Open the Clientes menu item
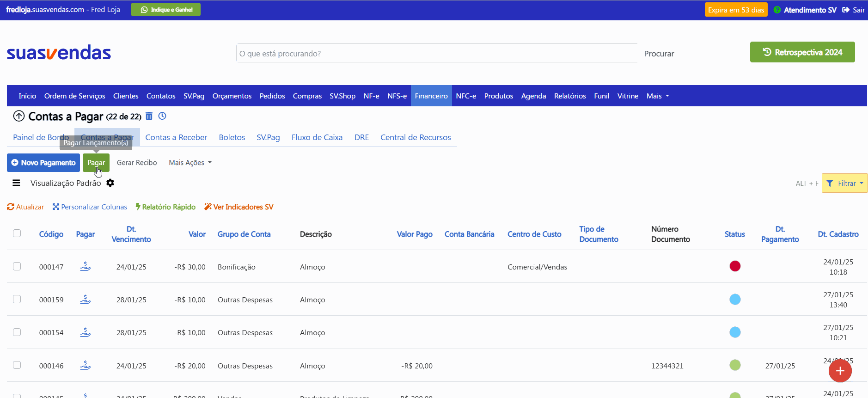This screenshot has width=868, height=398. (126, 96)
